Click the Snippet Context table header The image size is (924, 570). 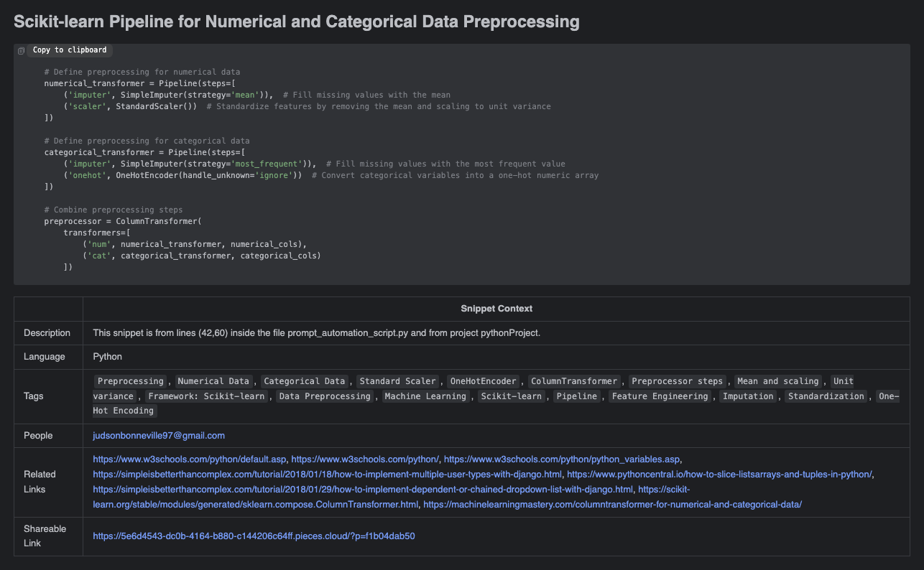click(x=496, y=309)
